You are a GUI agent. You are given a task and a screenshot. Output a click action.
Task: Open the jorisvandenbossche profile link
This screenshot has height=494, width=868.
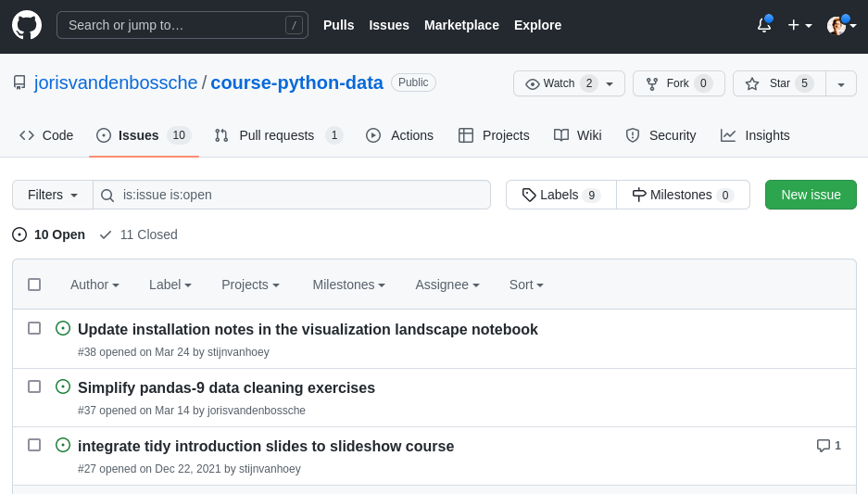[x=116, y=82]
